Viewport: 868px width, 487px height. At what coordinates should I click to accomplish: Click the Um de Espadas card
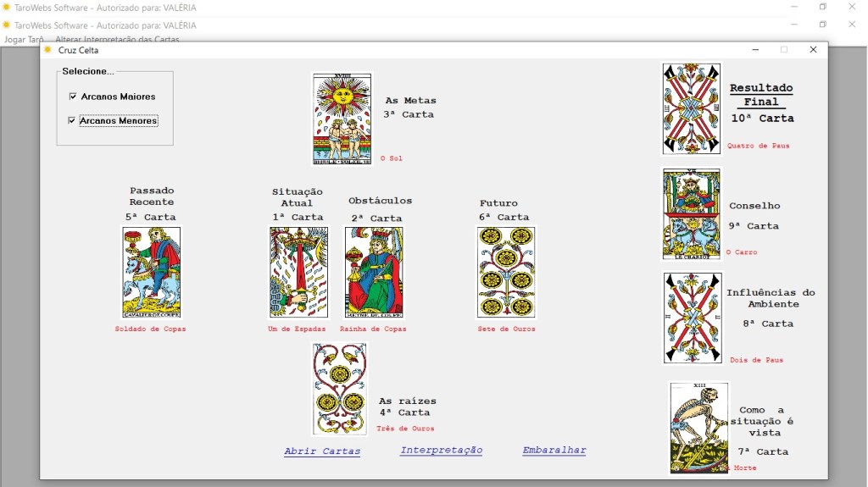point(298,272)
